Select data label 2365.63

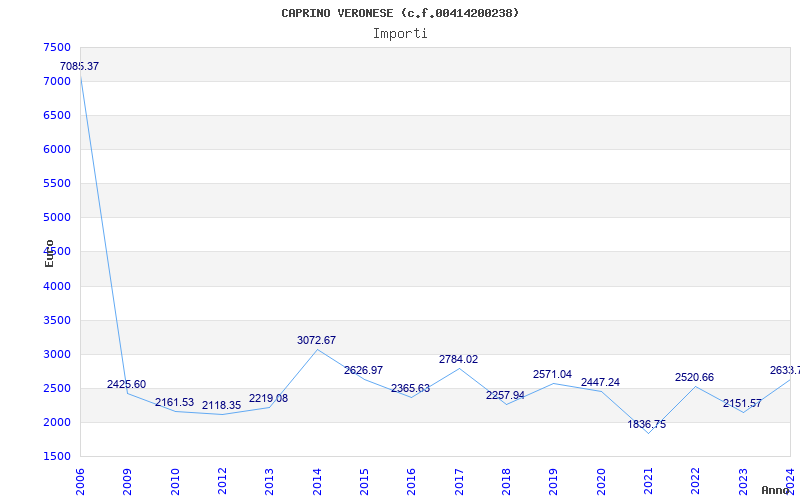pos(411,388)
